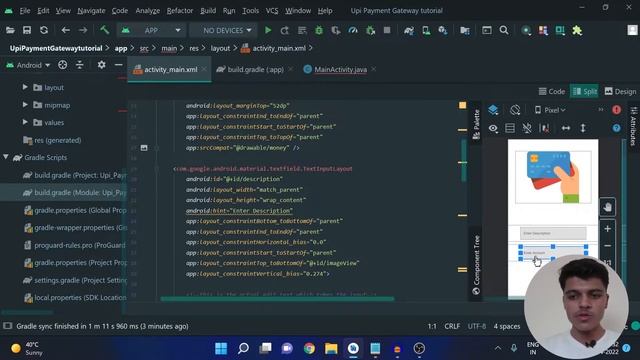Image resolution: width=640 pixels, height=360 pixels.
Task: Open proguard-rules.pro file in tree
Action: 75,245
